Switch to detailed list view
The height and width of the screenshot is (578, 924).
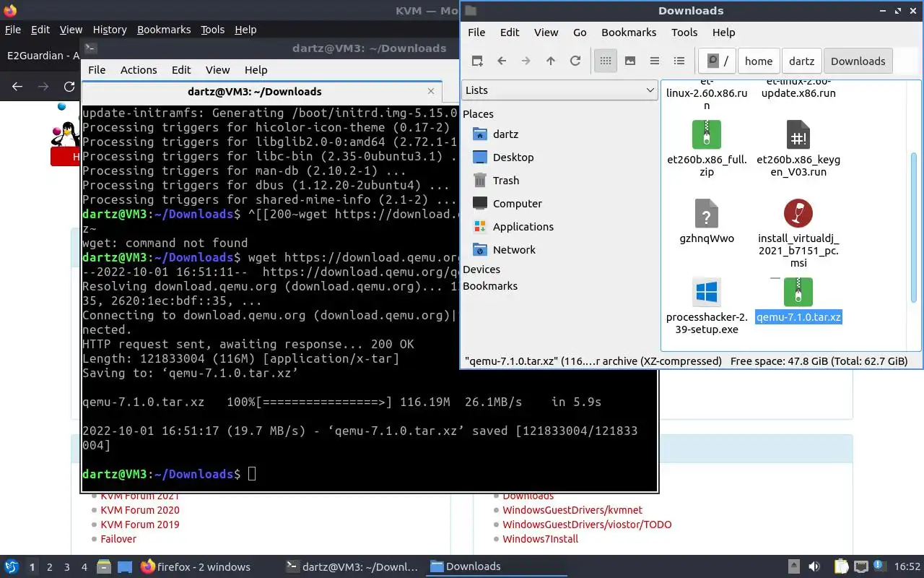point(679,61)
